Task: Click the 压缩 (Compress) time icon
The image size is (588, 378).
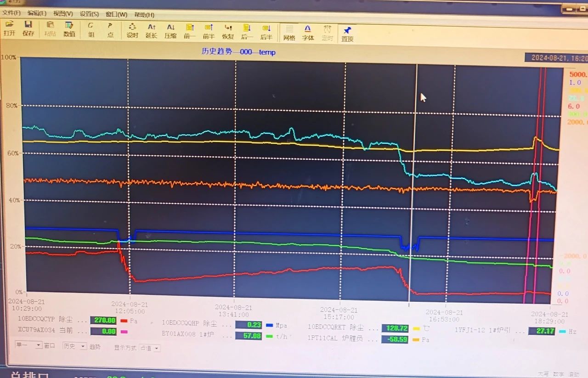Action: coord(170,31)
